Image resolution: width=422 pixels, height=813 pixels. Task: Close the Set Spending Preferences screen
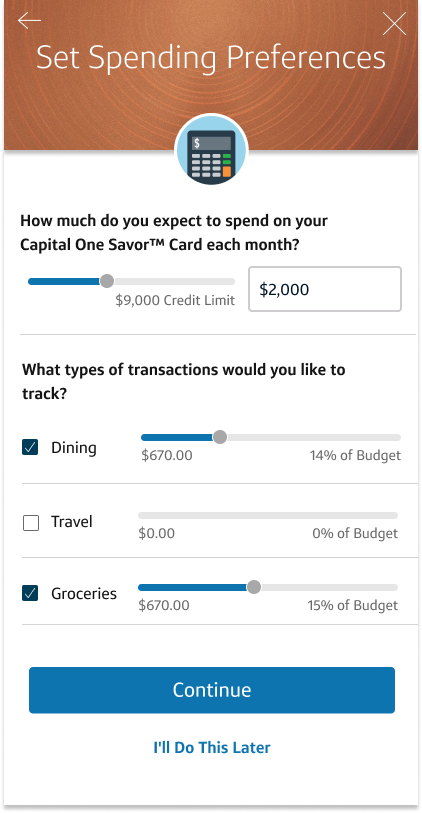pos(395,24)
